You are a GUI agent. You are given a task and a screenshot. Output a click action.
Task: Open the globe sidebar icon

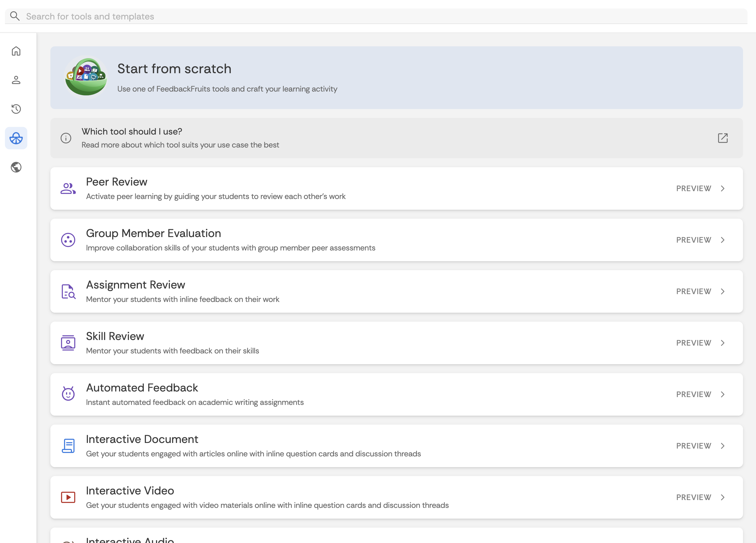tap(16, 167)
